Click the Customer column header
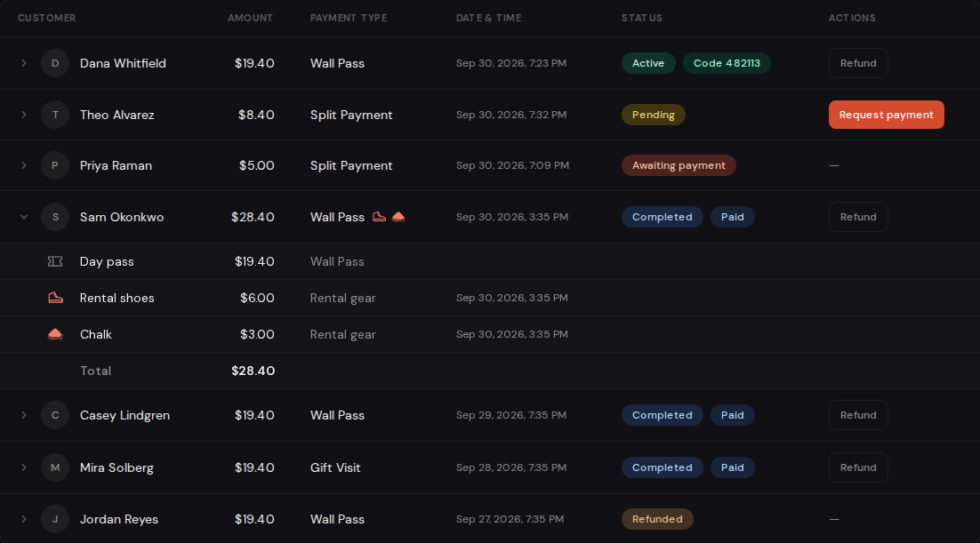This screenshot has width=980, height=543. pos(47,18)
